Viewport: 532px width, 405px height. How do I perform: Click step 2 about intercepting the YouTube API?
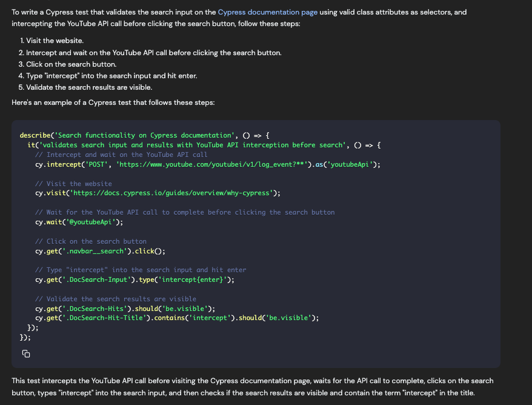151,53
